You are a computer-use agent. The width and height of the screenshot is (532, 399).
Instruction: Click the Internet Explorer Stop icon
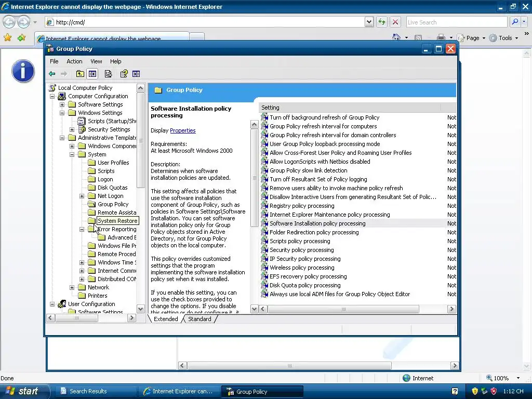point(395,22)
